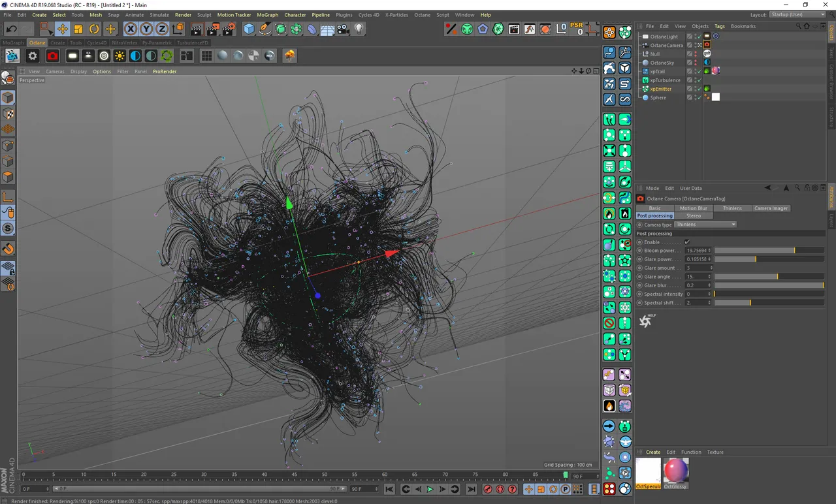Click the Stereo tab button
This screenshot has height=504, width=836.
coord(694,215)
